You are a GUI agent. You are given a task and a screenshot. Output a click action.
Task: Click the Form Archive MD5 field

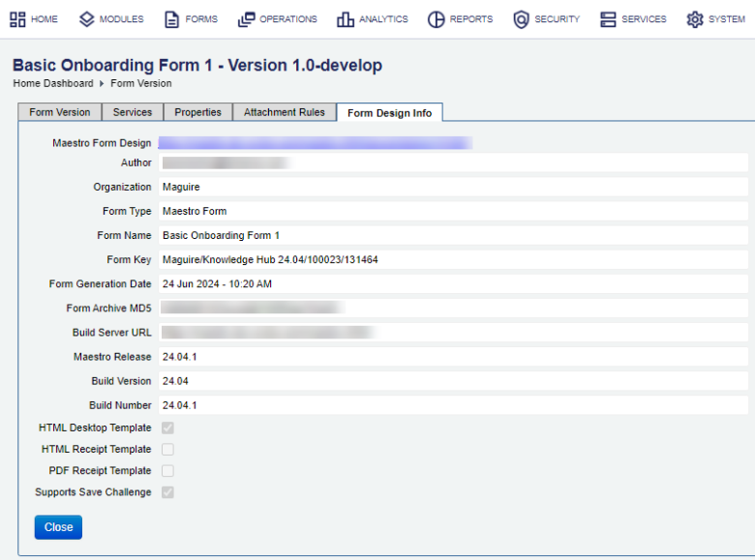(x=453, y=308)
